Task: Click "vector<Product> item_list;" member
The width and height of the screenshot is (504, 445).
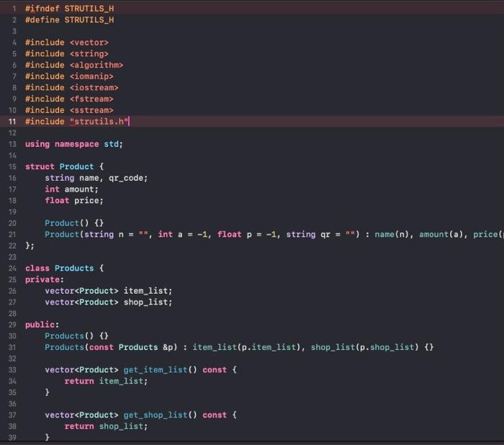Action: [x=109, y=291]
